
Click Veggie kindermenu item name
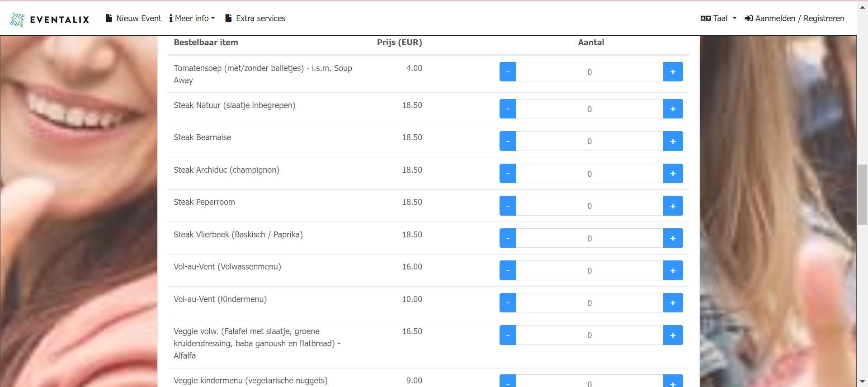pyautogui.click(x=250, y=381)
